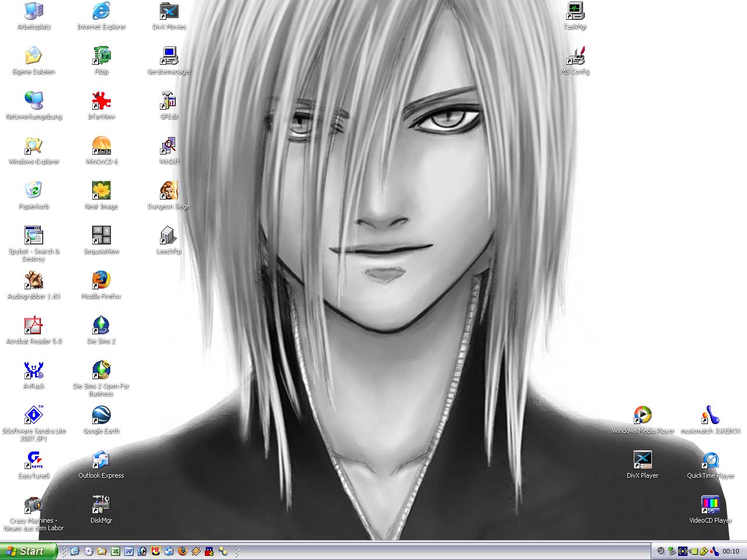
Task: Click the Netzwerkumgebung desktop icon
Action: (34, 106)
